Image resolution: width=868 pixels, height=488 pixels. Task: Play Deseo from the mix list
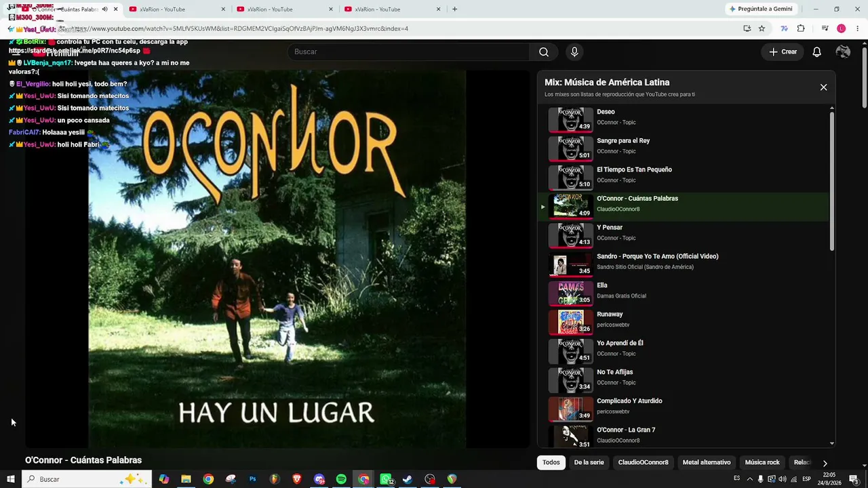[684, 119]
